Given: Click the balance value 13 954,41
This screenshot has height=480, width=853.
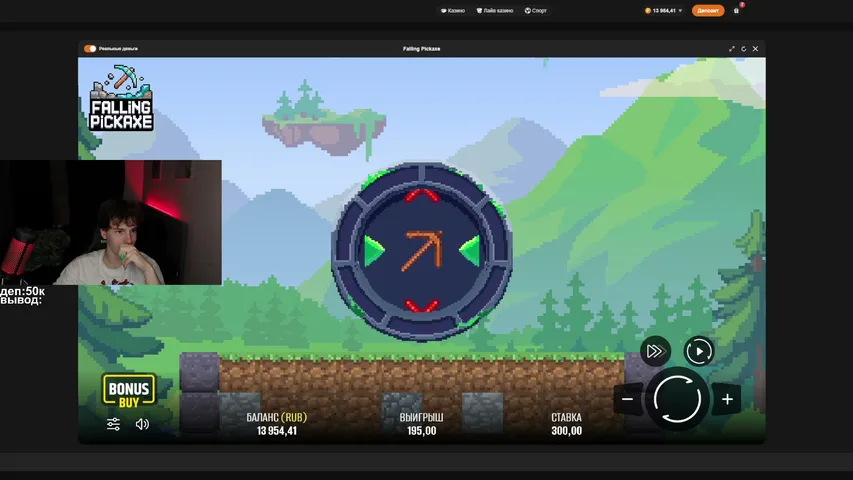Looking at the screenshot, I should 276,431.
